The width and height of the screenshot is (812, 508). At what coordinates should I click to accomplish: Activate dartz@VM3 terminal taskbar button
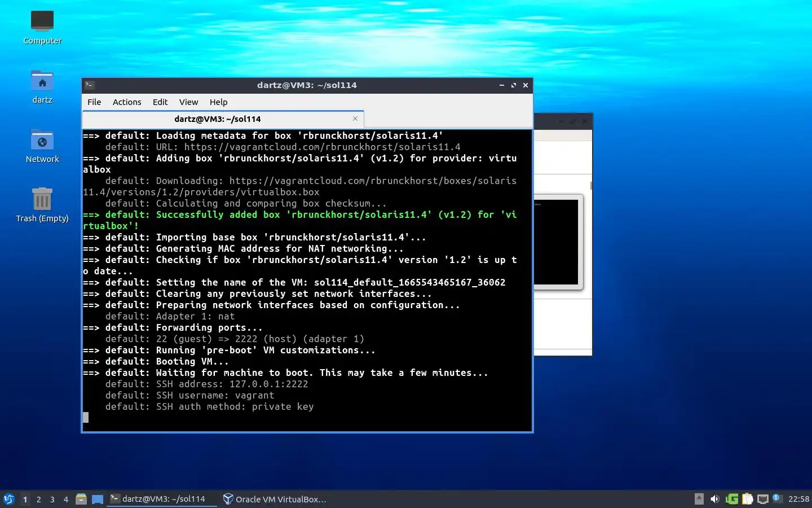(x=162, y=499)
